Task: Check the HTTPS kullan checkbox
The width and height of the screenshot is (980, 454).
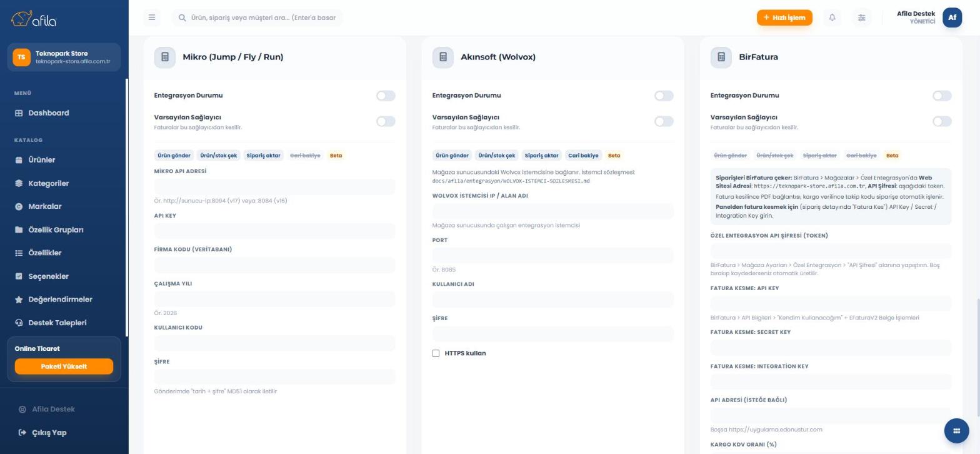Action: (x=436, y=353)
